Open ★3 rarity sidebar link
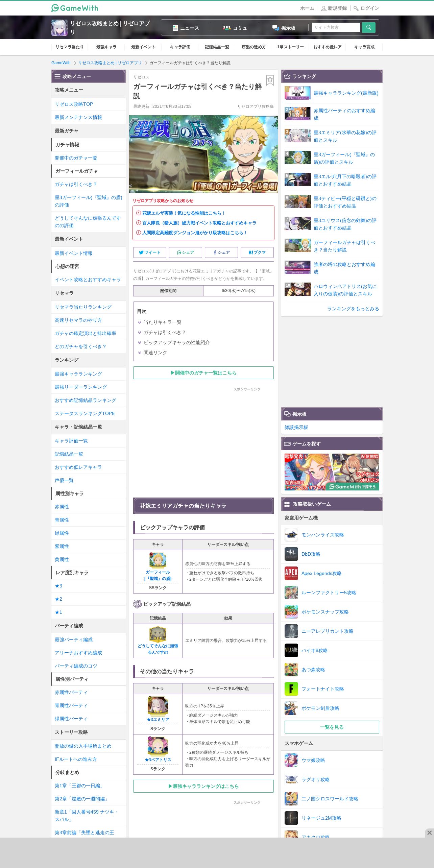The height and width of the screenshot is (868, 434). point(58,586)
